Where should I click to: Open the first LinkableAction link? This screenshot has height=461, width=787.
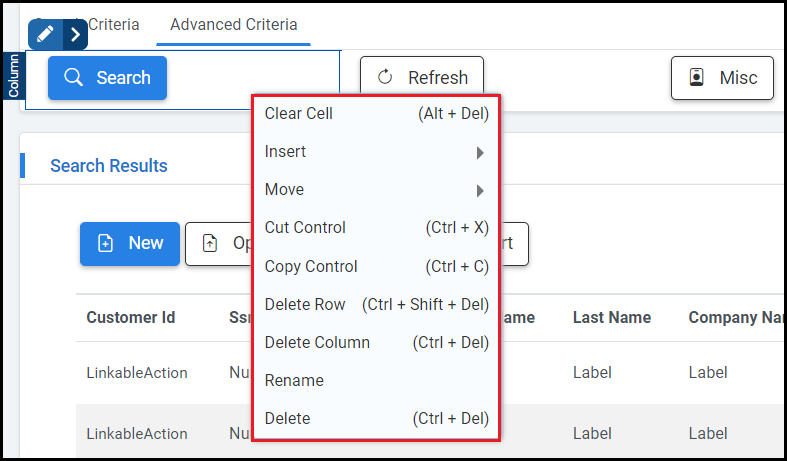click(137, 373)
